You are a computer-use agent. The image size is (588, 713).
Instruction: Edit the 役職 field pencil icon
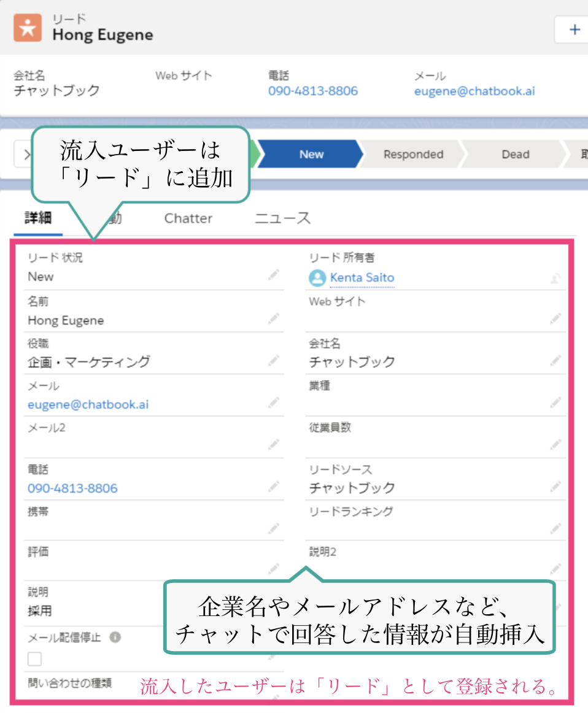point(273,361)
